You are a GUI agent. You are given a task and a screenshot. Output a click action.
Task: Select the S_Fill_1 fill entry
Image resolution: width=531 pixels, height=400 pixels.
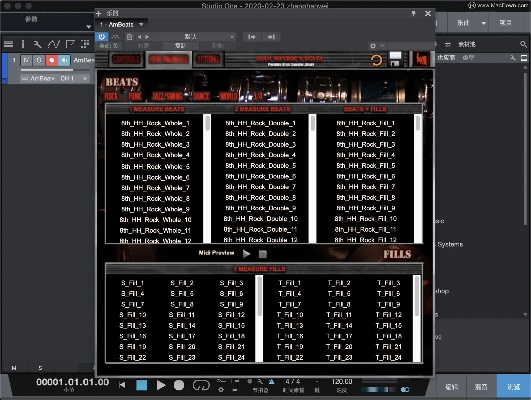point(132,283)
